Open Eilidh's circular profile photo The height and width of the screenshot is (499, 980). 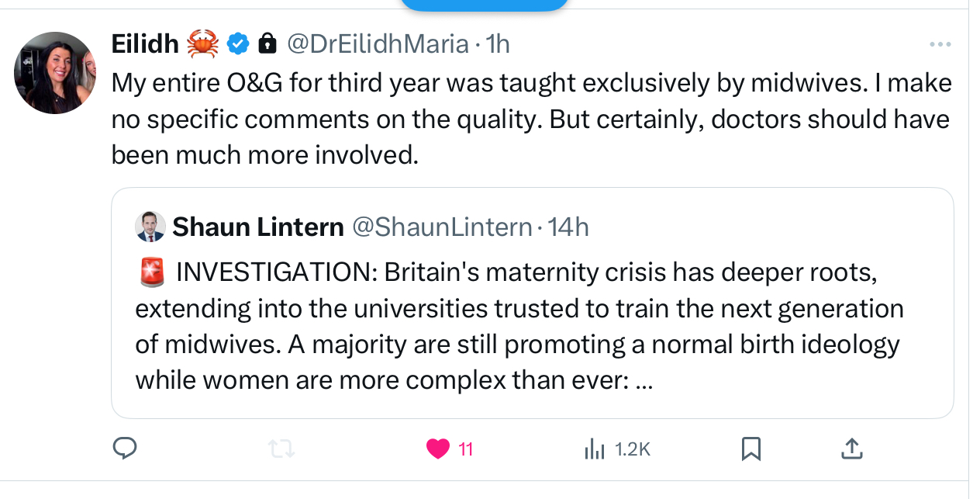tap(54, 73)
